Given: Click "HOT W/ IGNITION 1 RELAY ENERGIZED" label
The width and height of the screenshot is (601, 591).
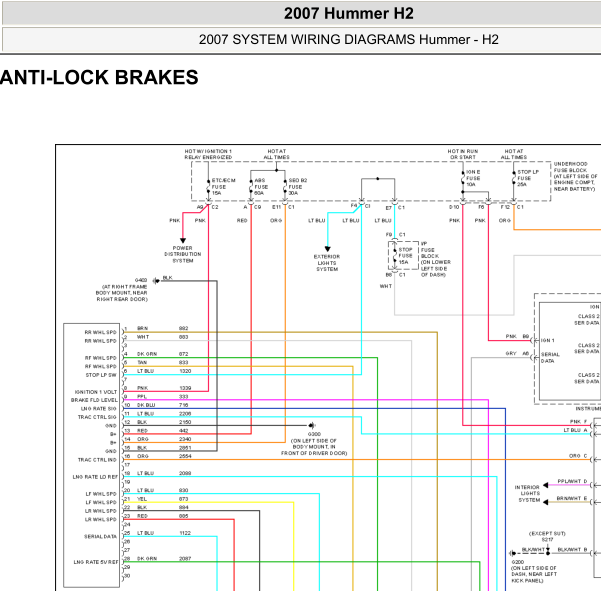Looking at the screenshot, I should (208, 154).
